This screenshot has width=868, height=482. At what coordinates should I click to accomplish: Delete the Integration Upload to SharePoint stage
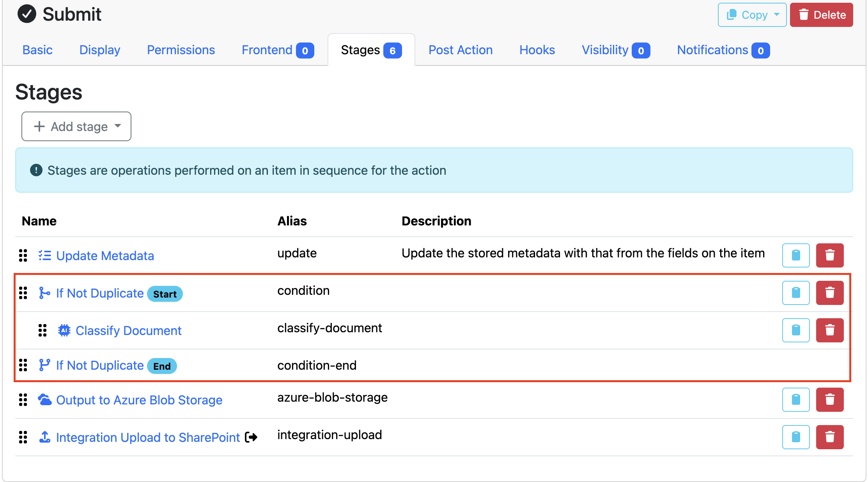coord(829,437)
